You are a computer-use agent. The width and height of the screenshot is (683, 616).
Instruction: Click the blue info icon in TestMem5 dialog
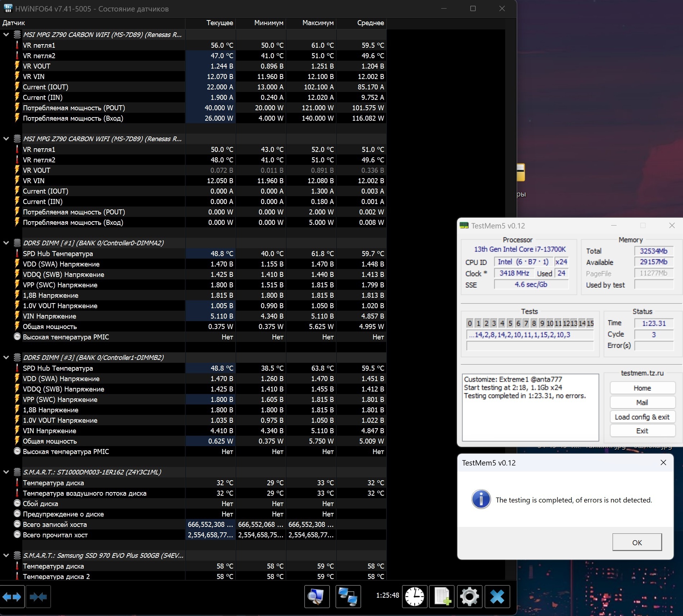pos(481,499)
